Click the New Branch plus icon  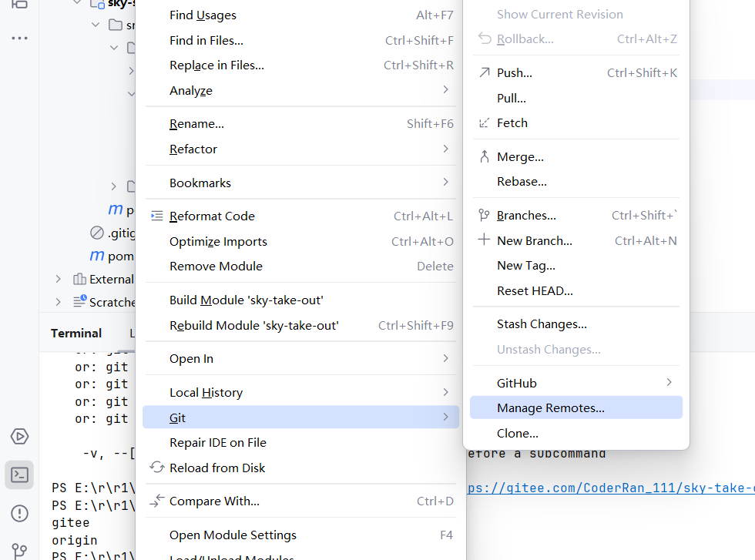[485, 240]
